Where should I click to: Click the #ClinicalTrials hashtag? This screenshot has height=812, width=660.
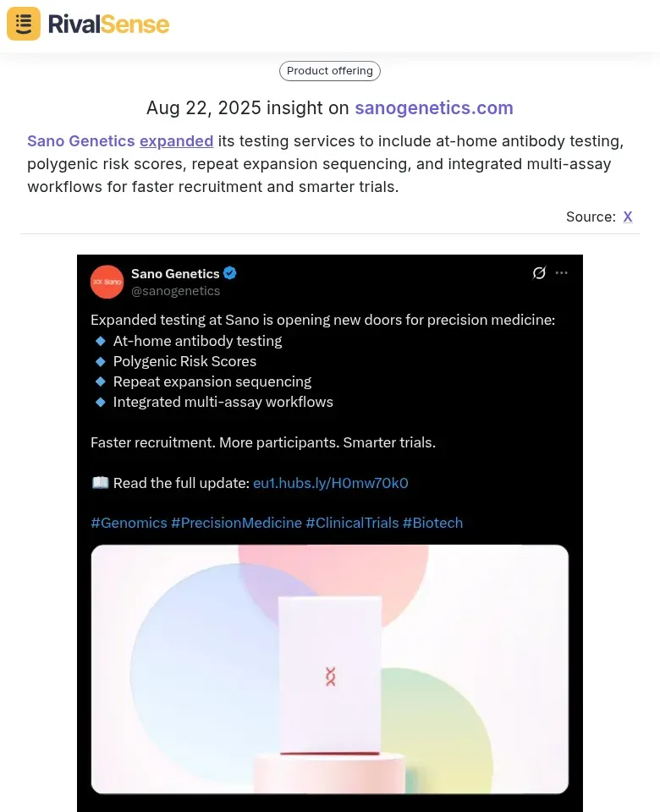pos(352,523)
